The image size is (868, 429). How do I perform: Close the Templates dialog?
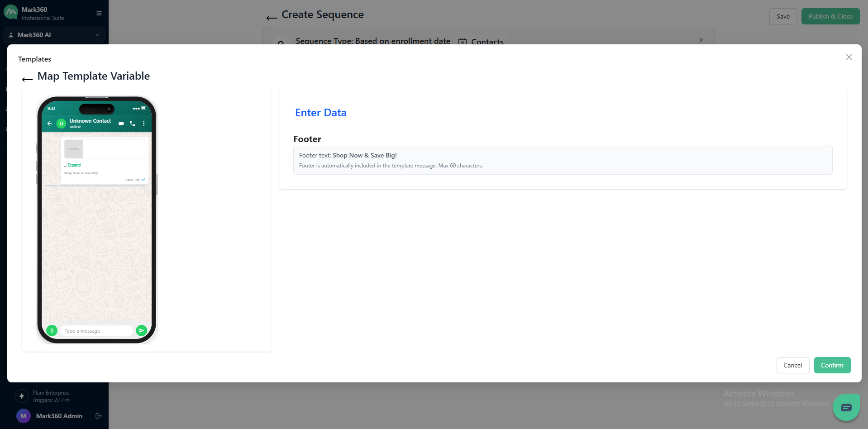point(849,57)
